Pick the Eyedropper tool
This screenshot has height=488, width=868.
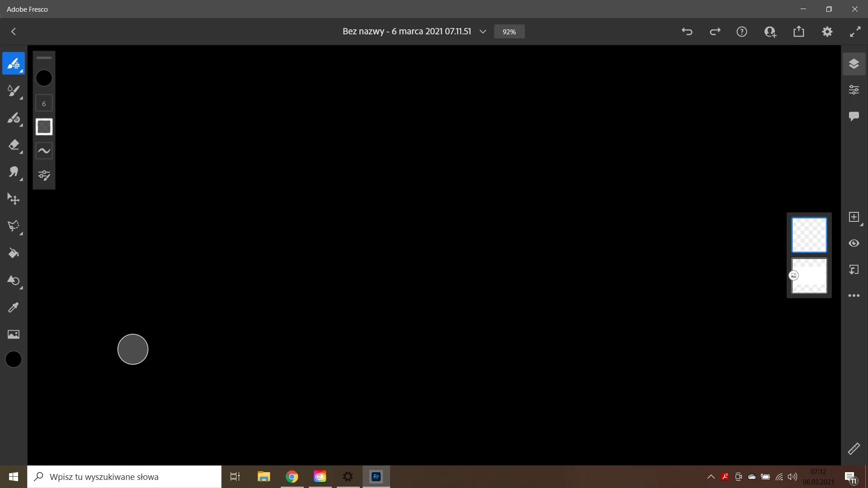pyautogui.click(x=14, y=308)
